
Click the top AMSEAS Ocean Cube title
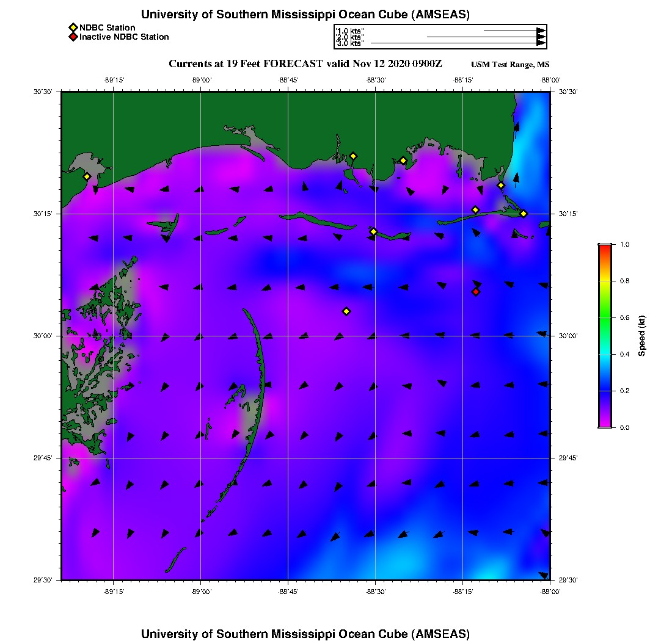pyautogui.click(x=305, y=15)
